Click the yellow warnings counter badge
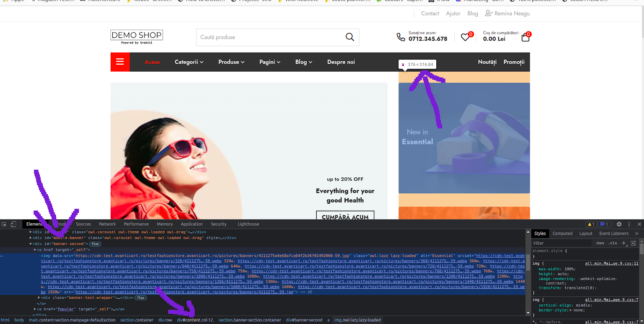644x324 pixels. pyautogui.click(x=591, y=224)
